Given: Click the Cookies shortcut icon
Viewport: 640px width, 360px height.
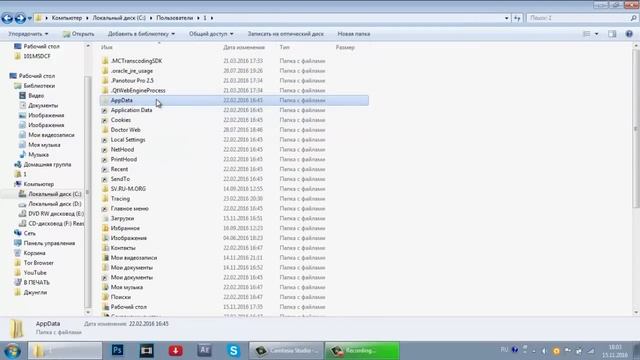Looking at the screenshot, I should (x=105, y=120).
